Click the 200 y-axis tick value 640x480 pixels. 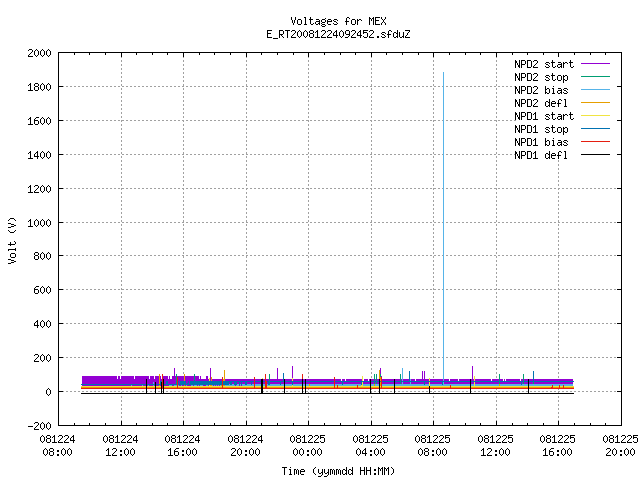click(42, 358)
